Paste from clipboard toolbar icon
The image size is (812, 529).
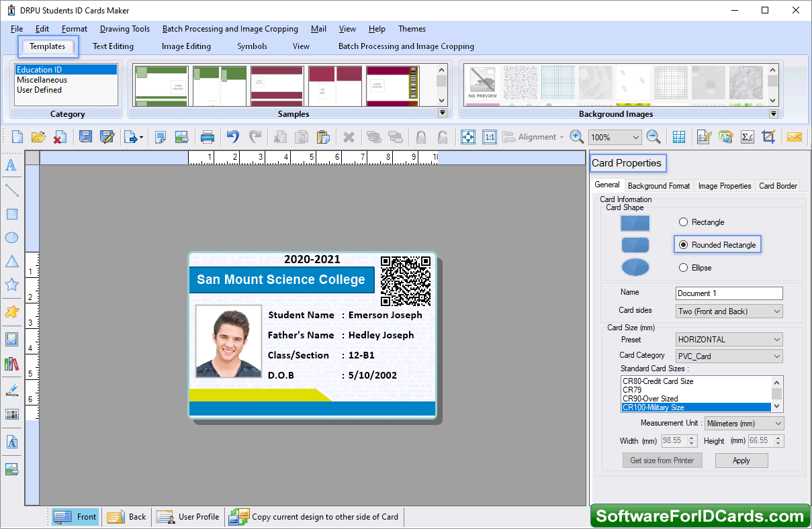coord(322,137)
